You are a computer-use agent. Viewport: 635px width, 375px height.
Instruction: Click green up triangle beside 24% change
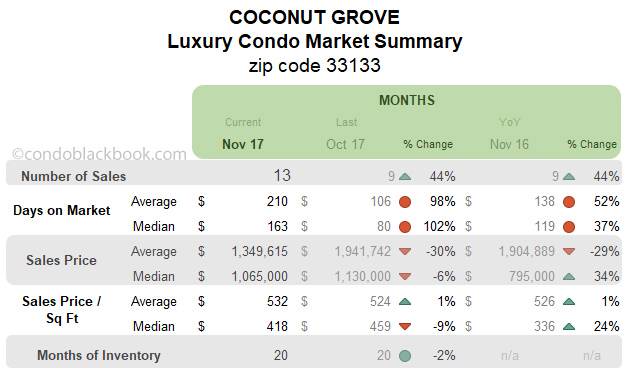point(569,326)
